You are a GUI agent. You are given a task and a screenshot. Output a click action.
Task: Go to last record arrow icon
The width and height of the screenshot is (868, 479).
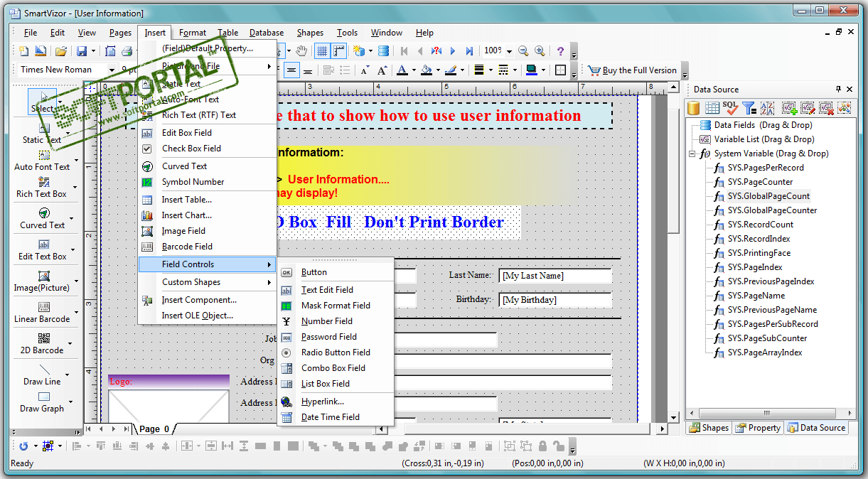[469, 50]
